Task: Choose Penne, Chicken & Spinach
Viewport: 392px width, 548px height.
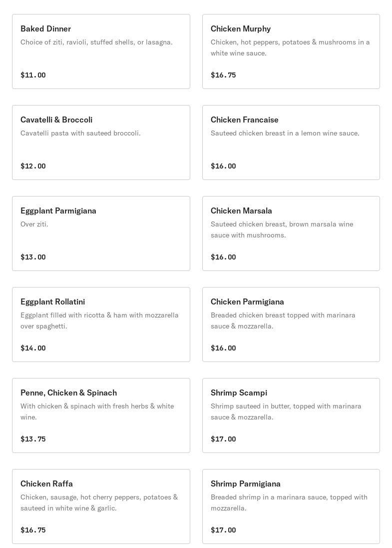Action: (101, 415)
